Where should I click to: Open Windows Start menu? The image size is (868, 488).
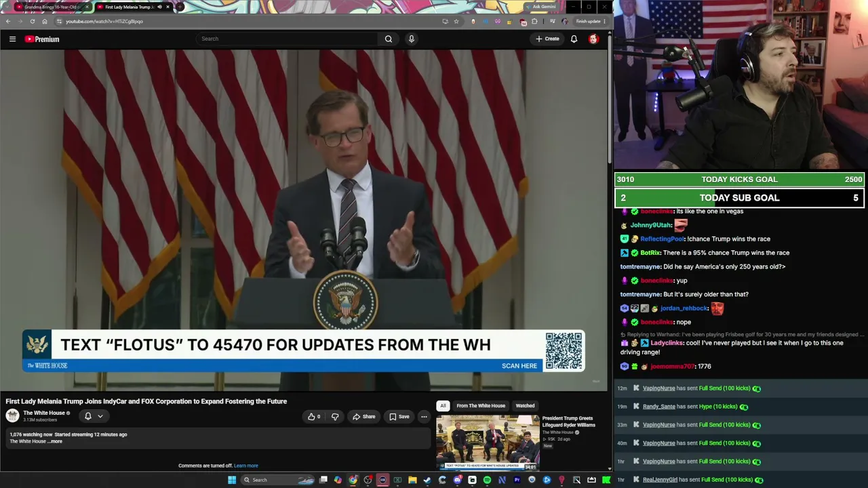[x=232, y=480]
